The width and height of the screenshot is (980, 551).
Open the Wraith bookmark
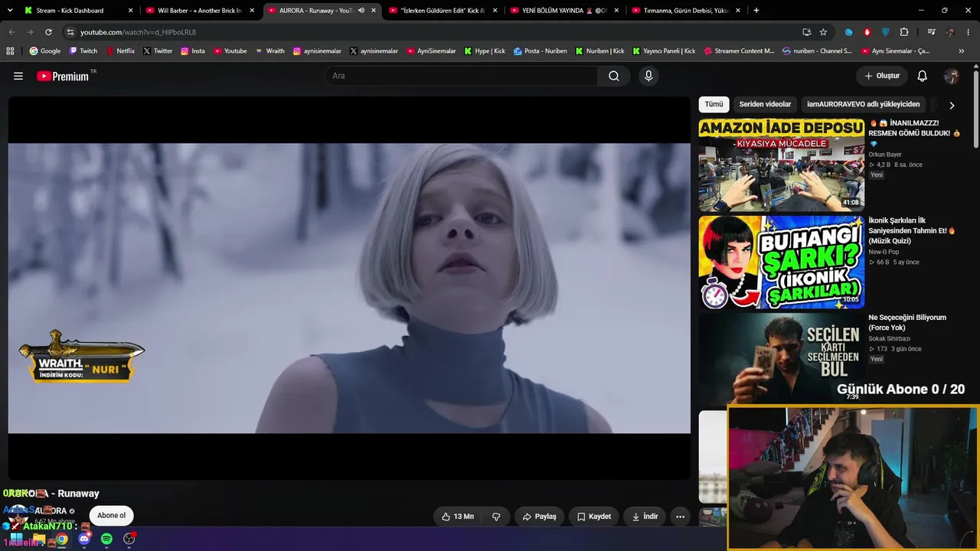click(270, 51)
